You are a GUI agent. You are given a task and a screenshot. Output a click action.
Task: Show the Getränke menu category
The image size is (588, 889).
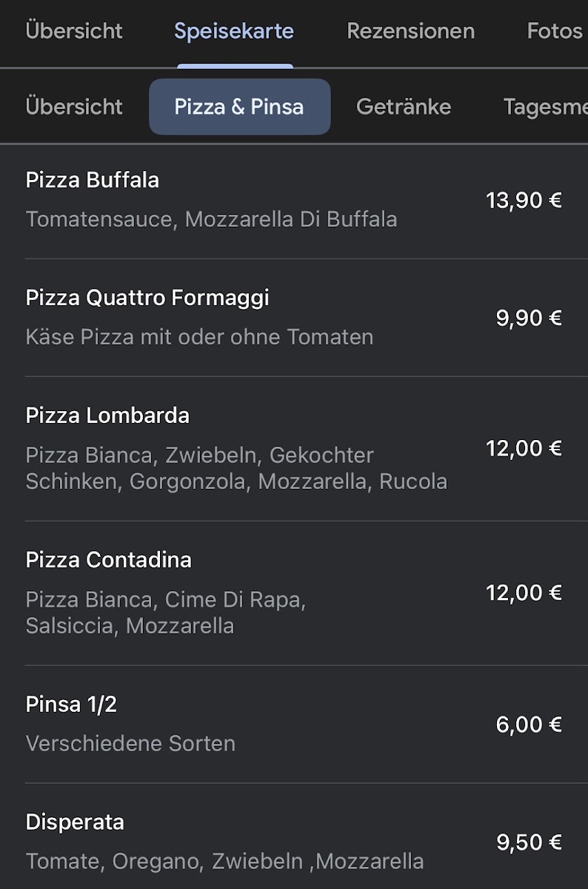click(x=404, y=107)
